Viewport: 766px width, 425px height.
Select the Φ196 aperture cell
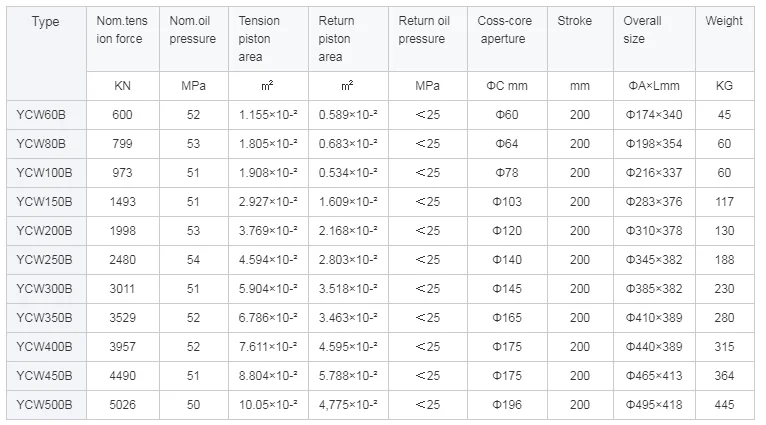pyautogui.click(x=508, y=405)
